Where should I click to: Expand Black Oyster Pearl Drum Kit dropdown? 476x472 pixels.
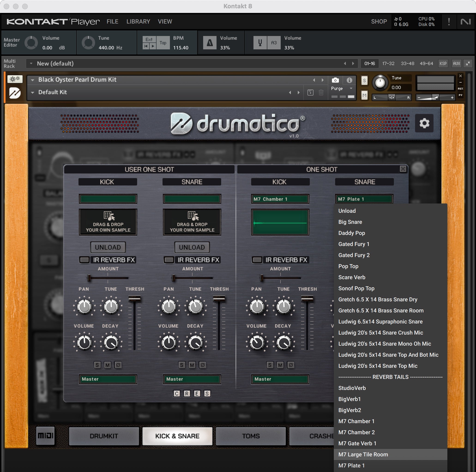point(32,80)
